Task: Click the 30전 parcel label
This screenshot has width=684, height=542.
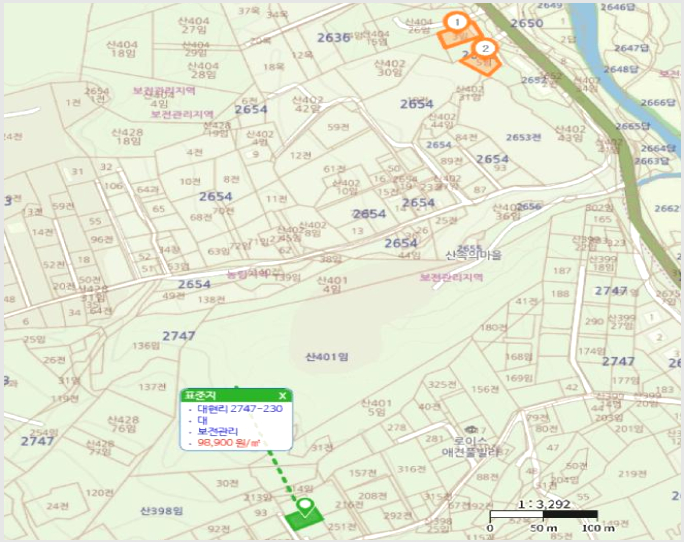Action: [227, 483]
